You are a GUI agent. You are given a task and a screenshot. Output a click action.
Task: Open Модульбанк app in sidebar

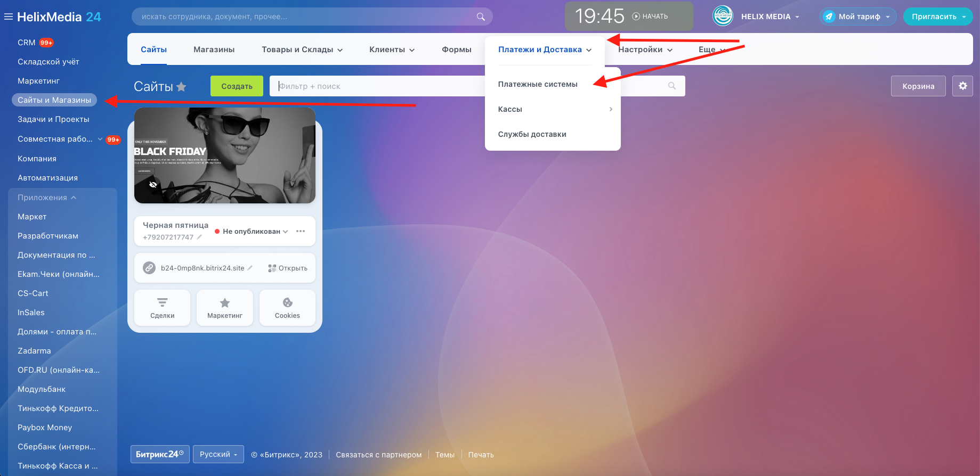point(42,389)
